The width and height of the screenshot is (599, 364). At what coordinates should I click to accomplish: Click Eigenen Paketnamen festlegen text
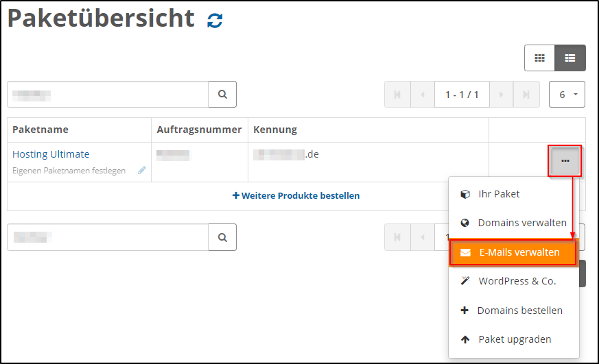69,171
